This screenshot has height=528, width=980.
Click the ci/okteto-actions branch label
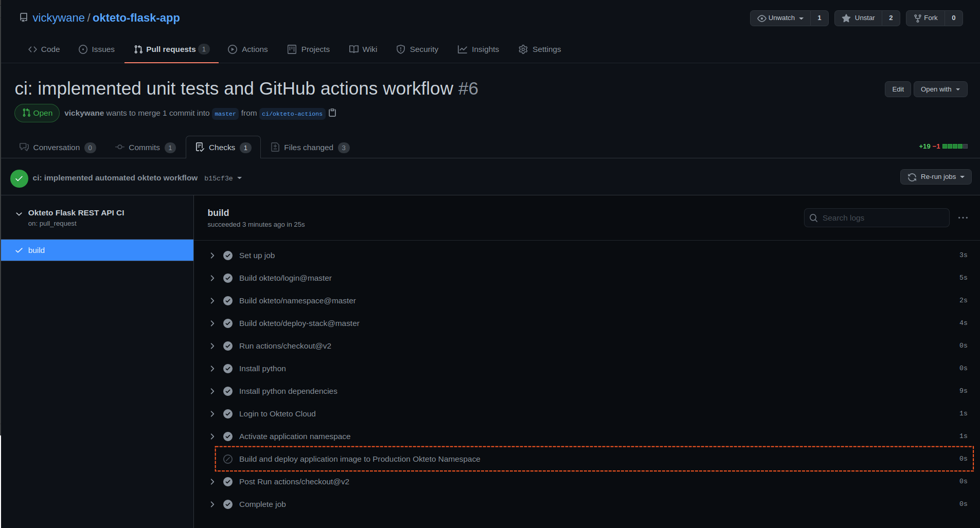292,114
